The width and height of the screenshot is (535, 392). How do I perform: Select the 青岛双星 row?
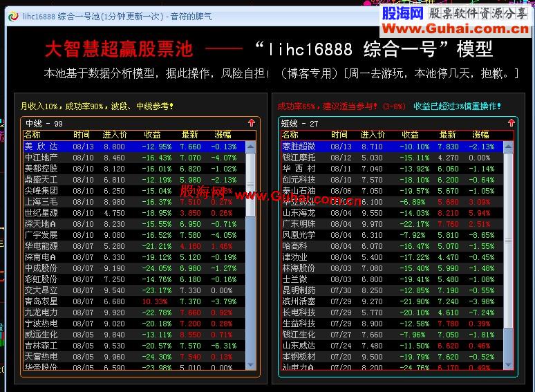point(134,301)
